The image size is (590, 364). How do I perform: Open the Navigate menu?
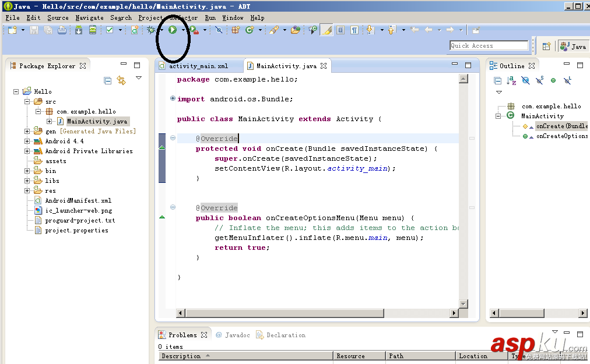tap(89, 17)
